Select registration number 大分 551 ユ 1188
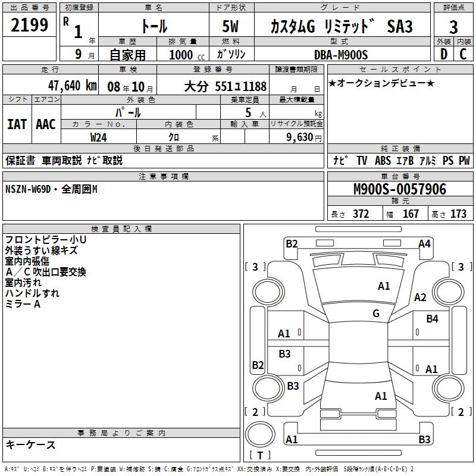Viewport: 476px width, 476px height. [226, 87]
